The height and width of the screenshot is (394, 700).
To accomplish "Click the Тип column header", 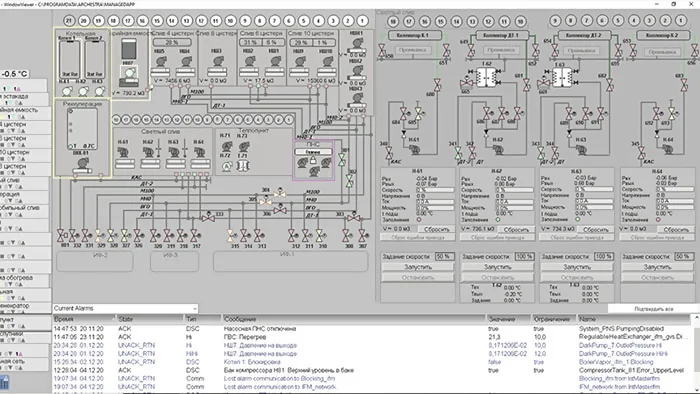I will click(x=202, y=319).
